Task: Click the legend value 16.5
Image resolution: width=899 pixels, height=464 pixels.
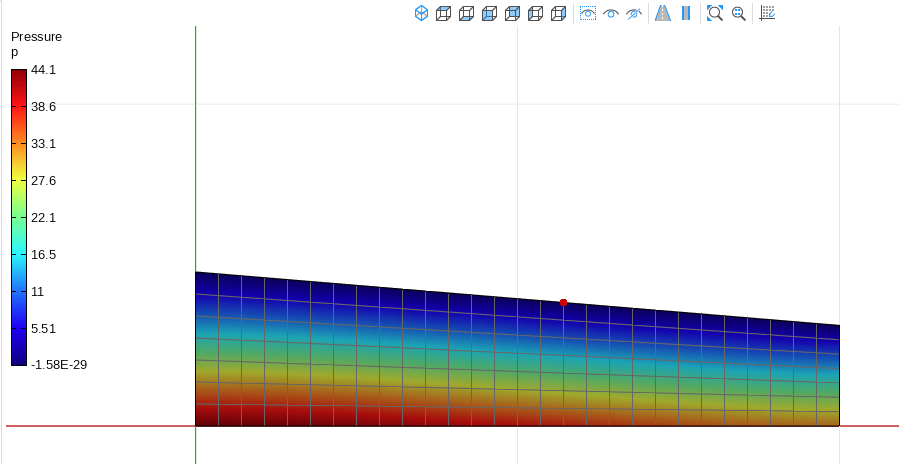Action: tap(44, 255)
